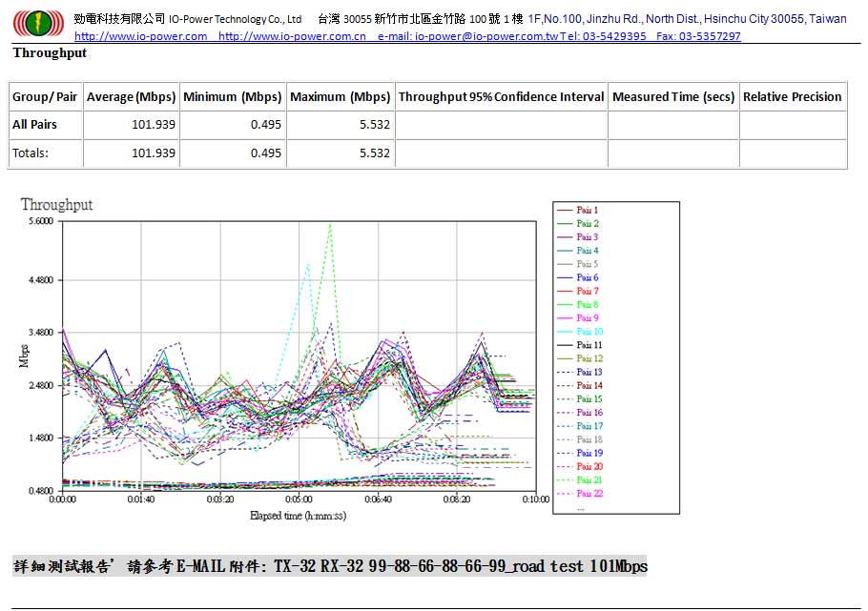
Task: Select Pair 1 in the chart legend
Action: point(588,211)
